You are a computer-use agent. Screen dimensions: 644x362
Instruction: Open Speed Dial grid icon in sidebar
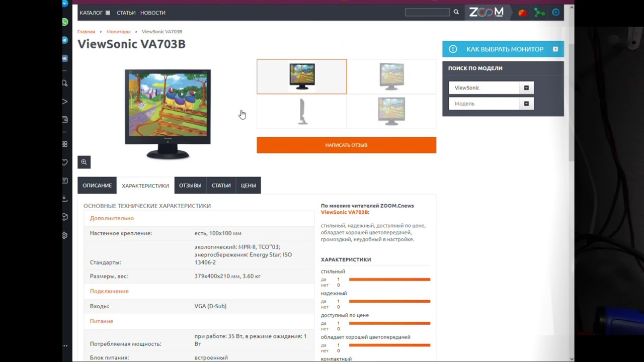pos(65,144)
